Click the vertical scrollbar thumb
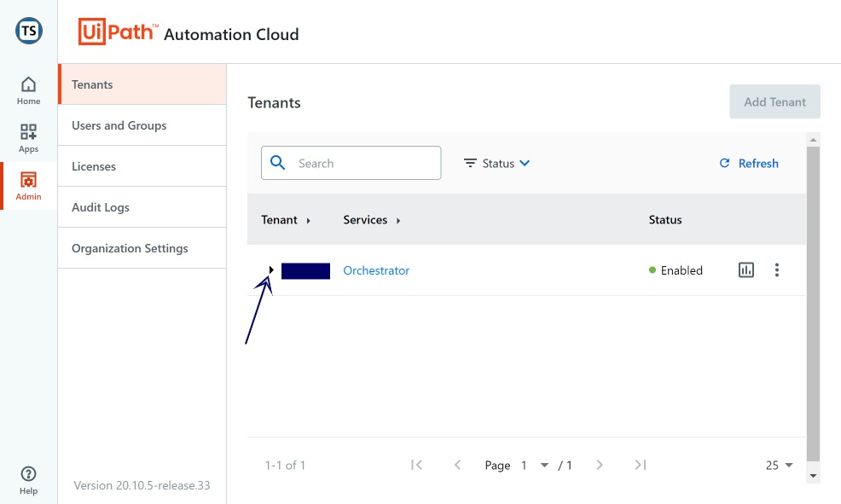 813,303
